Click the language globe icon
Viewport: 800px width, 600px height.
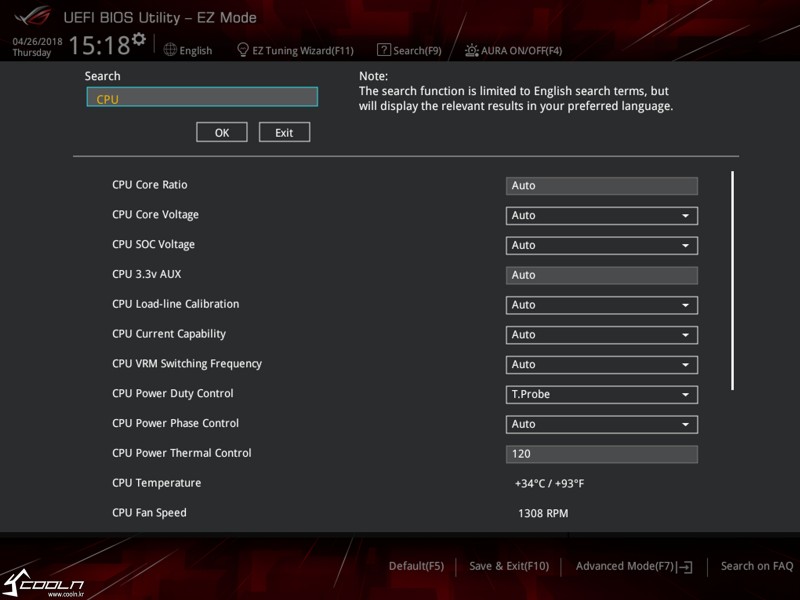[x=170, y=49]
